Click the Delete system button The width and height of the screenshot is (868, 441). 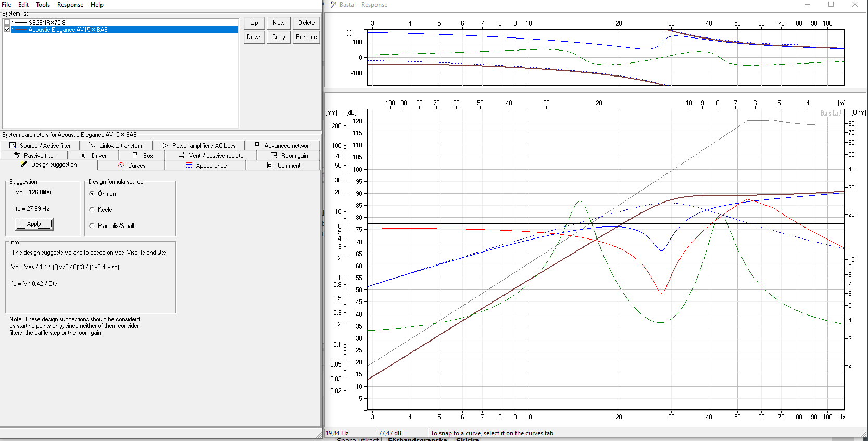306,23
